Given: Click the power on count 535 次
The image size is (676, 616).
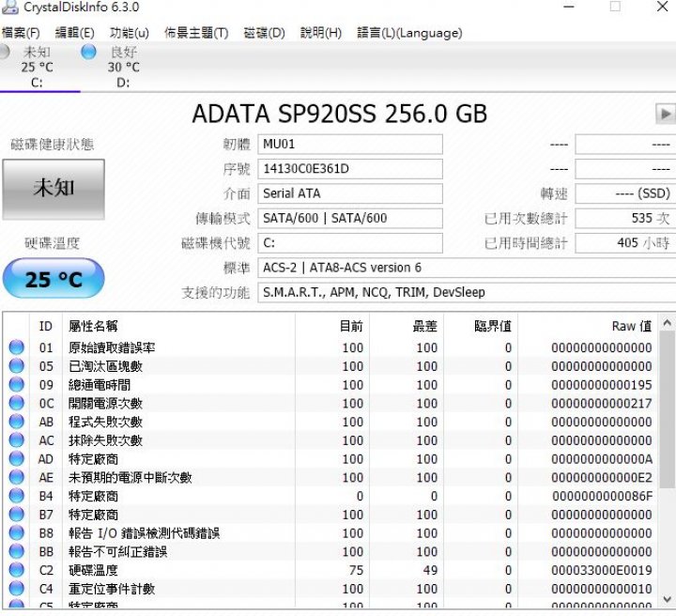Looking at the screenshot, I should [x=625, y=218].
